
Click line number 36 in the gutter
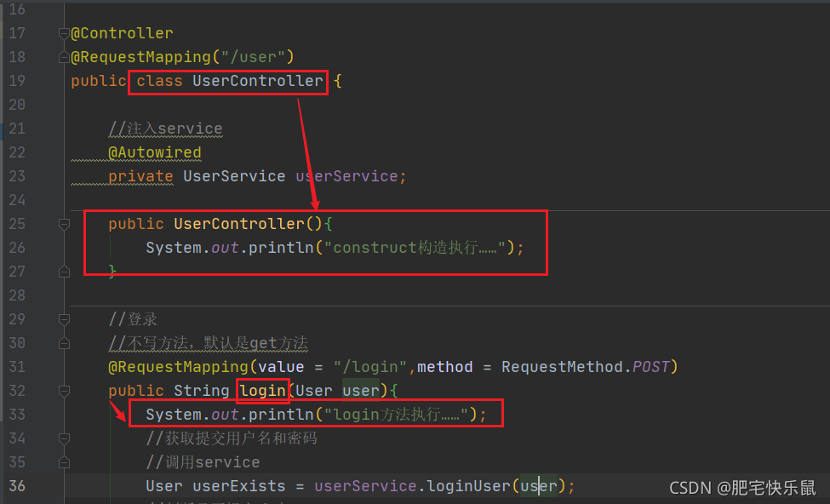coord(17,486)
